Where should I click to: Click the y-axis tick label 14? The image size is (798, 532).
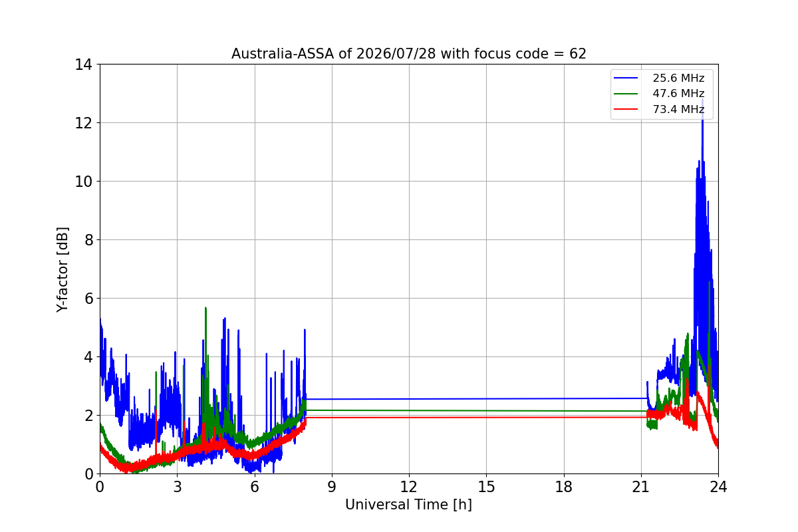(83, 65)
